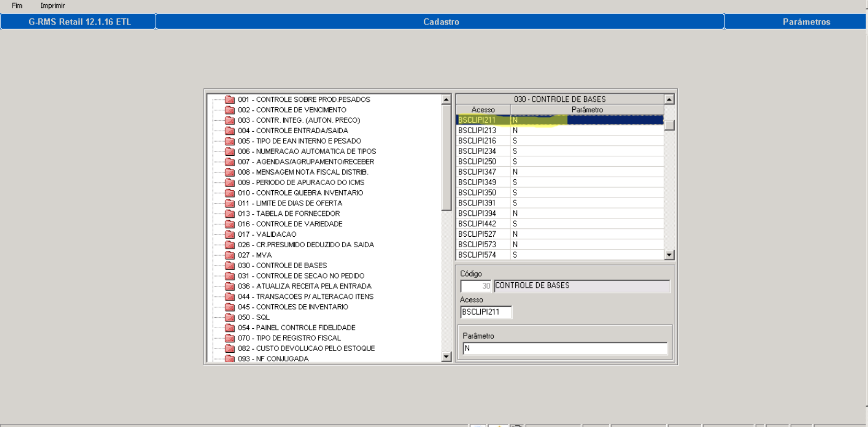
Task: Click folder icon for 002 - CONTROLE DE VENCIMENTO
Action: point(229,110)
